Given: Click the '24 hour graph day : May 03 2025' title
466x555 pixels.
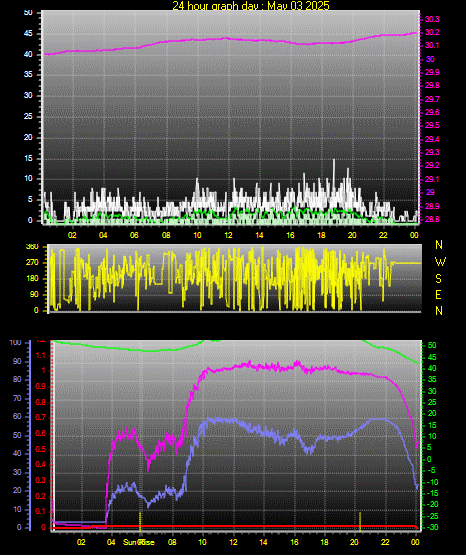Looking at the screenshot, I should tap(251, 5).
